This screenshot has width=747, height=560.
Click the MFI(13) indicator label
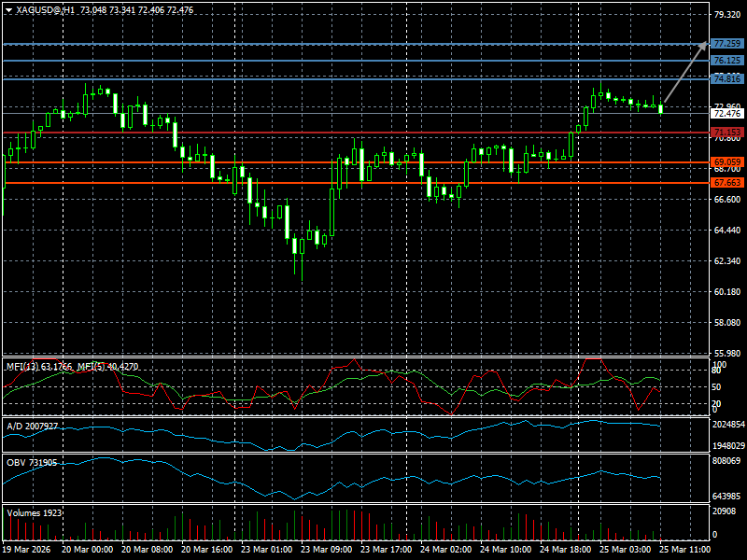point(39,367)
